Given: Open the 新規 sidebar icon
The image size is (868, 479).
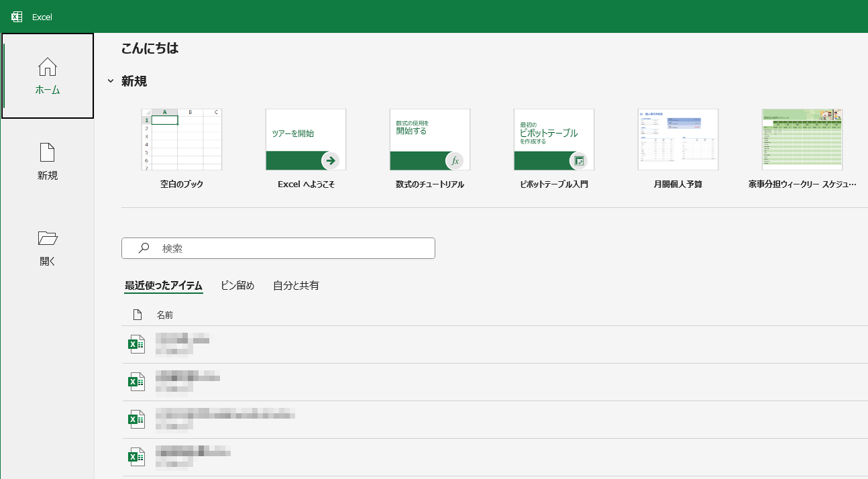Looking at the screenshot, I should 47,160.
